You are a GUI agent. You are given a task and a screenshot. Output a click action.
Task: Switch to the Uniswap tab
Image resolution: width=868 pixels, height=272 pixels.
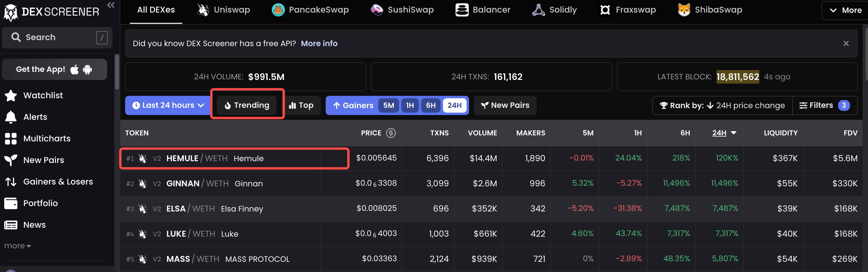click(224, 10)
